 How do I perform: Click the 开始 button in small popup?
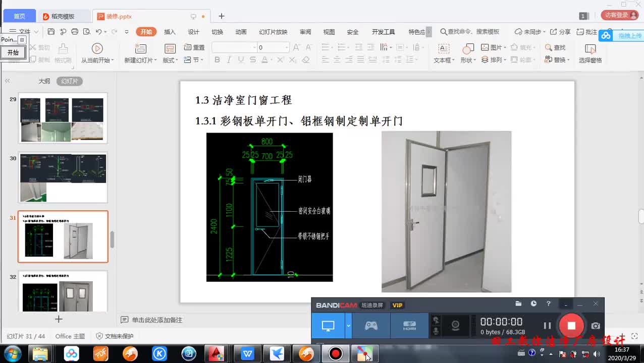click(x=13, y=52)
